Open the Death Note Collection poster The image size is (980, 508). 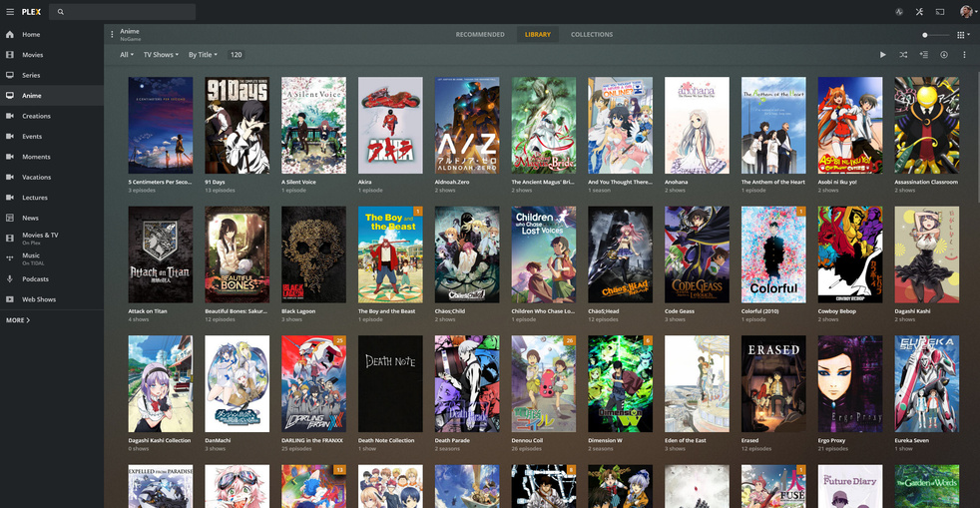coord(390,383)
